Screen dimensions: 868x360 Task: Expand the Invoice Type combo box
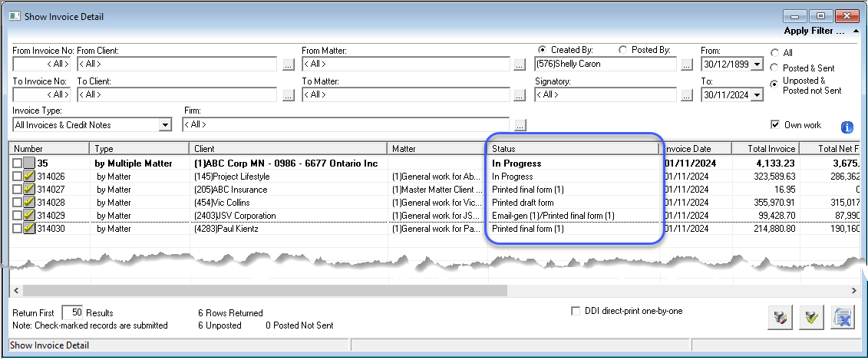(165, 125)
